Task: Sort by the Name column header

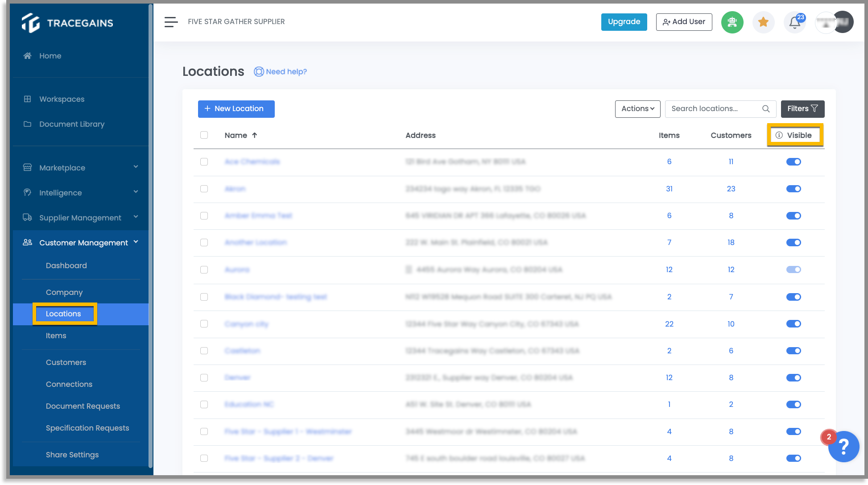Action: 236,135
